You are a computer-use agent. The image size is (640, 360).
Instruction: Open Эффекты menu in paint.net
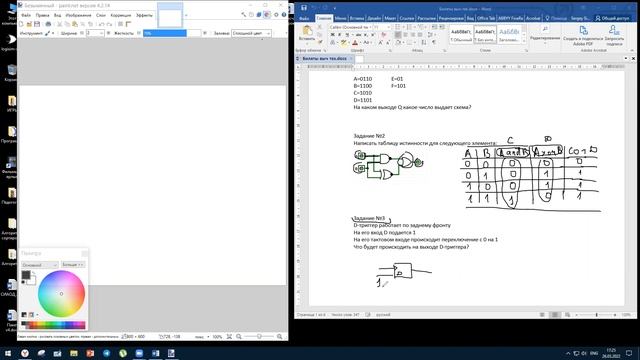click(144, 15)
